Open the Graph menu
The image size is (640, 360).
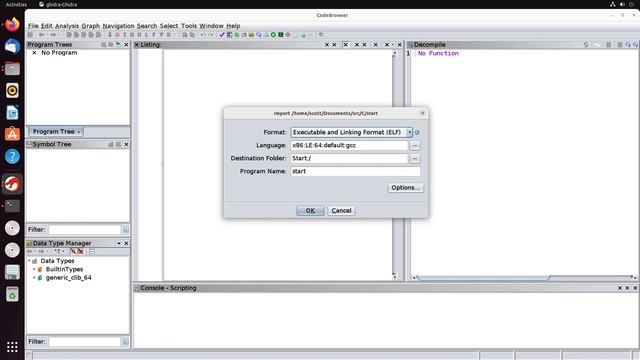(x=91, y=26)
